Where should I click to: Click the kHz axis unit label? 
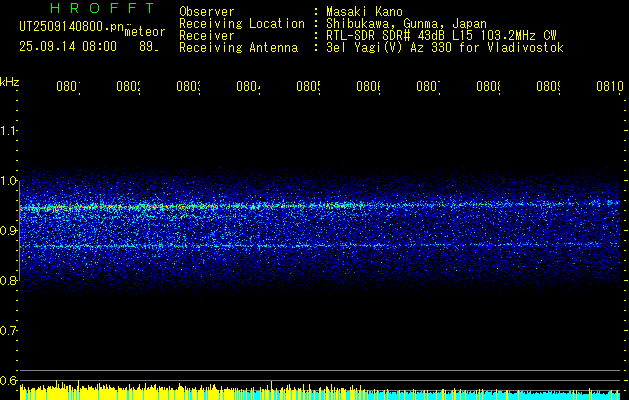pyautogui.click(x=10, y=82)
